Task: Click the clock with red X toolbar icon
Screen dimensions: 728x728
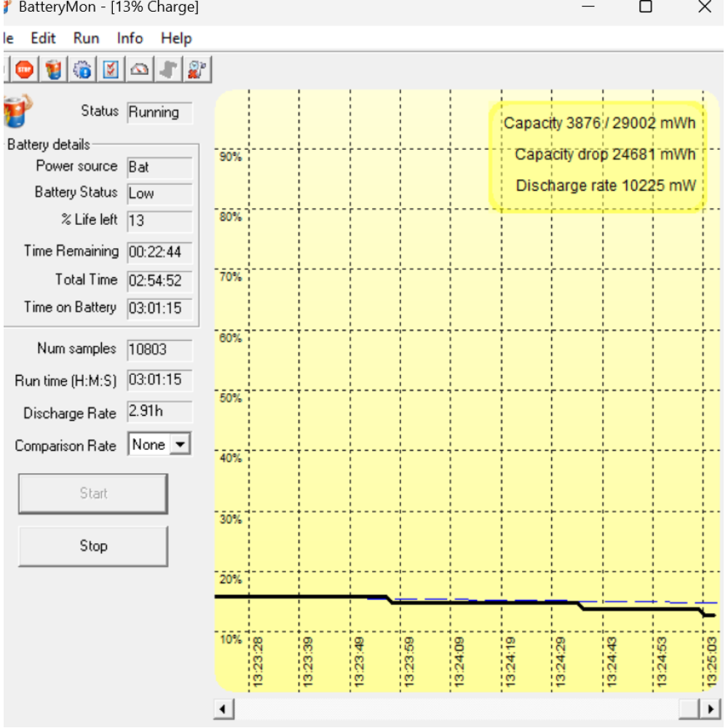Action: tap(196, 70)
